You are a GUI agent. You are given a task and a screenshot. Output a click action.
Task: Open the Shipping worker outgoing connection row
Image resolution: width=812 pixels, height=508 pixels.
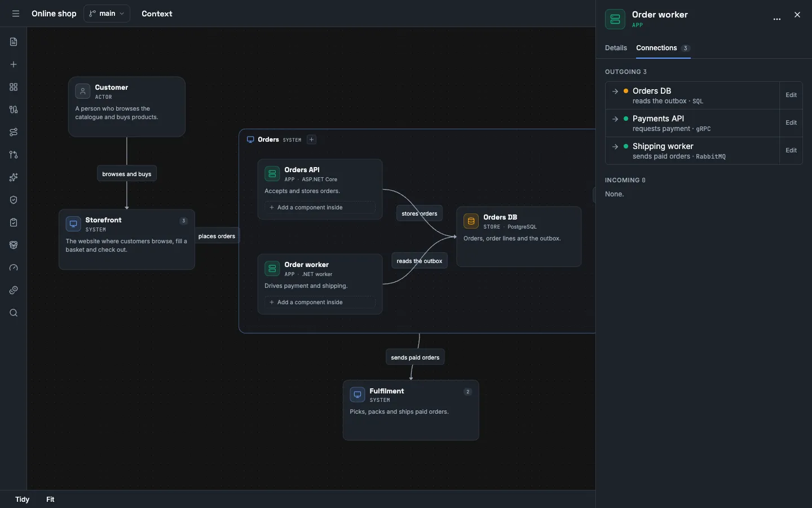(692, 151)
